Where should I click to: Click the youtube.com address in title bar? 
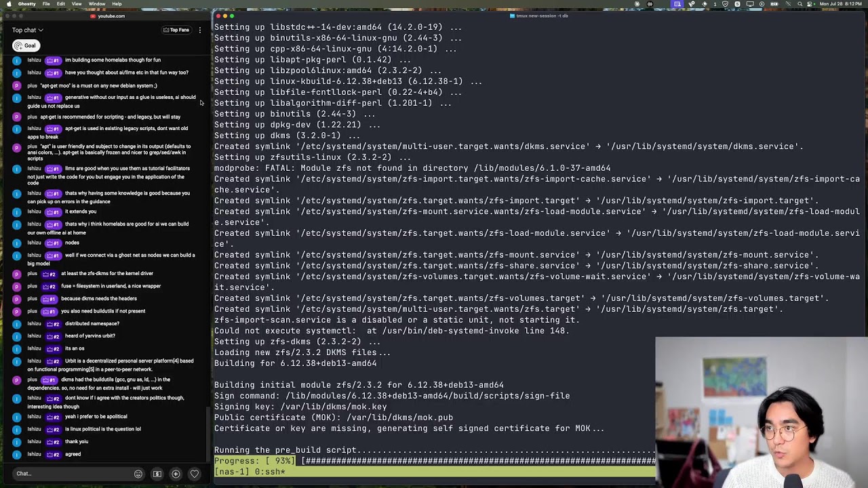tap(111, 16)
